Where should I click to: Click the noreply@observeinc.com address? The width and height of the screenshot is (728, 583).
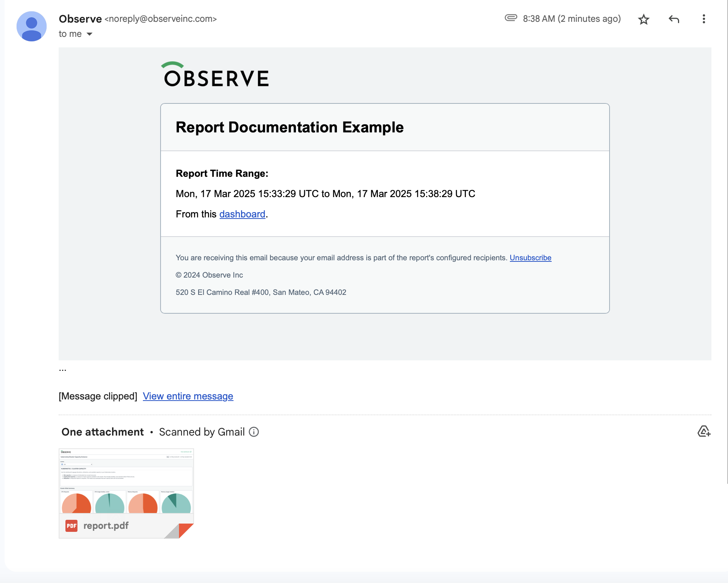(x=161, y=19)
